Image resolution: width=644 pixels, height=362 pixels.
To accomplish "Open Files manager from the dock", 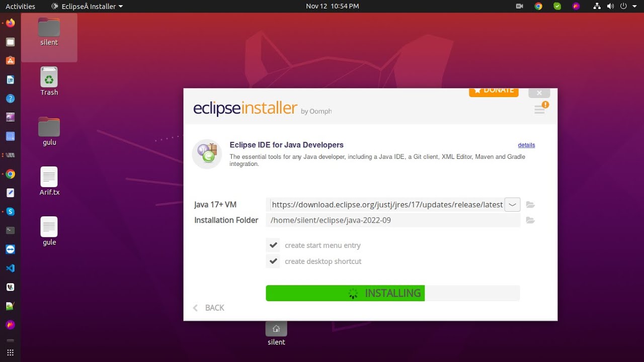I will coord(10,42).
